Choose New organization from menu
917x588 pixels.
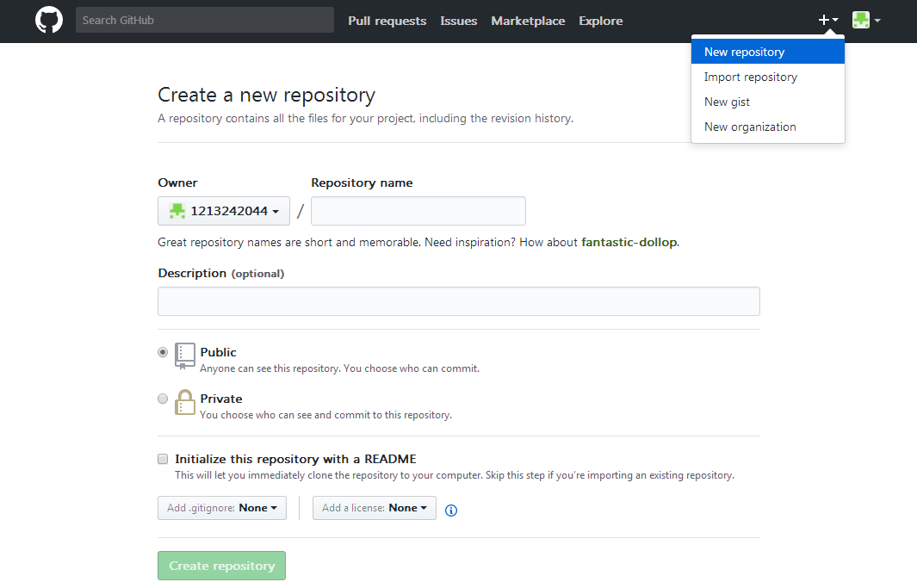[x=767, y=127]
